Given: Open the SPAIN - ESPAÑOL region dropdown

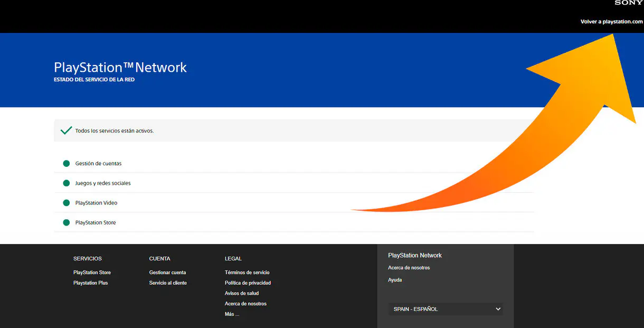Looking at the screenshot, I should click(x=446, y=309).
